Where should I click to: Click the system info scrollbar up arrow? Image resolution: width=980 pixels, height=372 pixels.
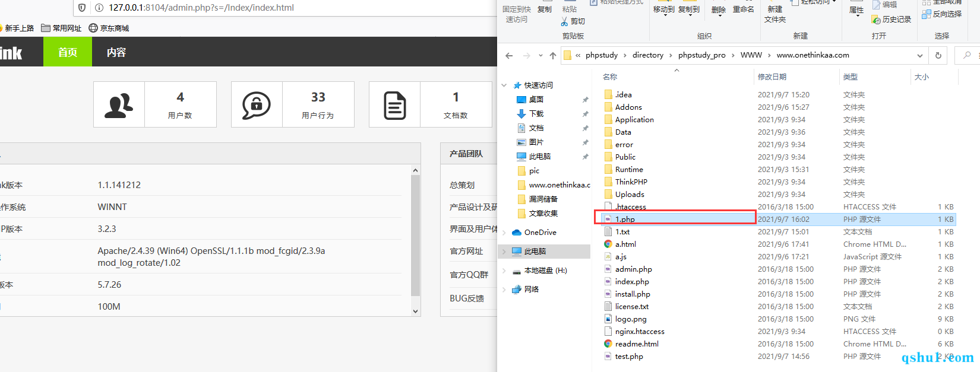415,171
